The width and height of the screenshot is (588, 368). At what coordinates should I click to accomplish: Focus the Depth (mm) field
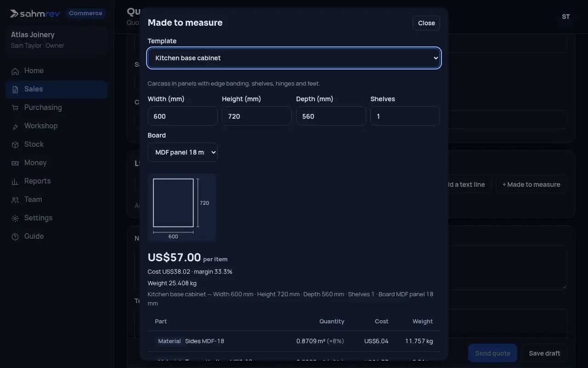331,116
